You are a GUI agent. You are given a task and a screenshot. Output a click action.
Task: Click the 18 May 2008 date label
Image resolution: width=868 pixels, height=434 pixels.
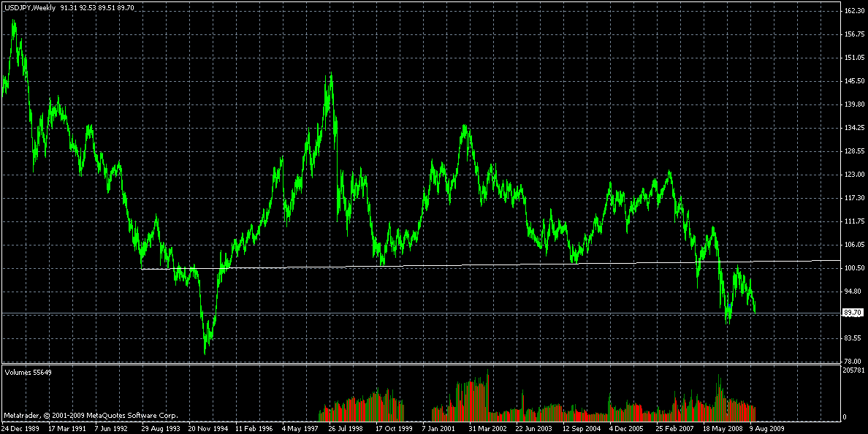(723, 428)
